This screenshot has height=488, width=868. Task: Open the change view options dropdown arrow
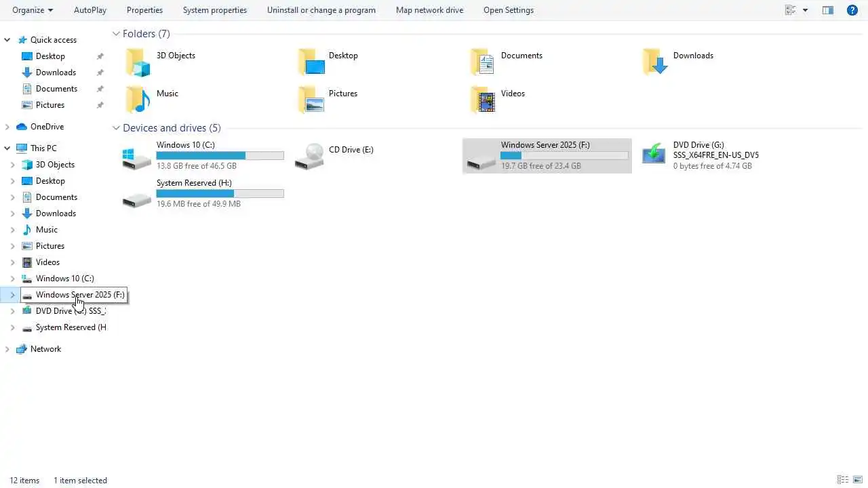pyautogui.click(x=806, y=10)
